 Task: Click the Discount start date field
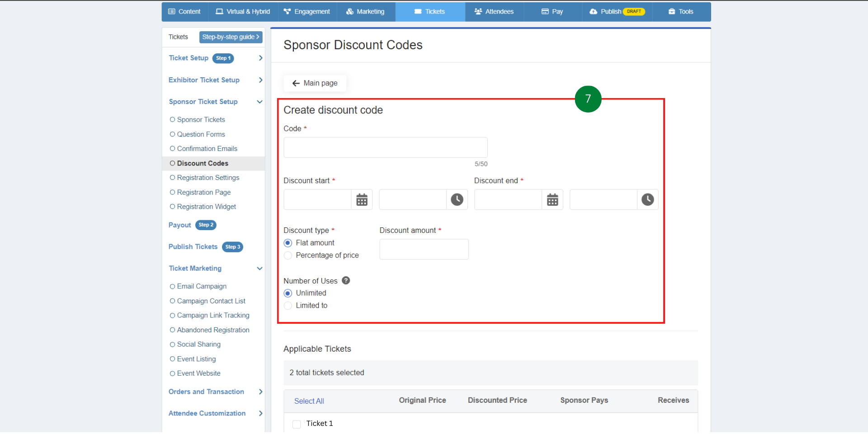click(317, 199)
